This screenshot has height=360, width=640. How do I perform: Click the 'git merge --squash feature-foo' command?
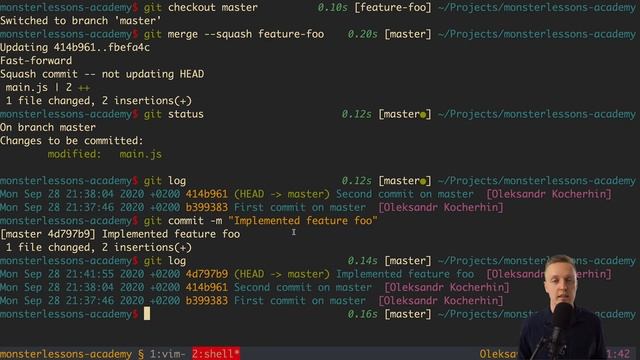pos(234,34)
